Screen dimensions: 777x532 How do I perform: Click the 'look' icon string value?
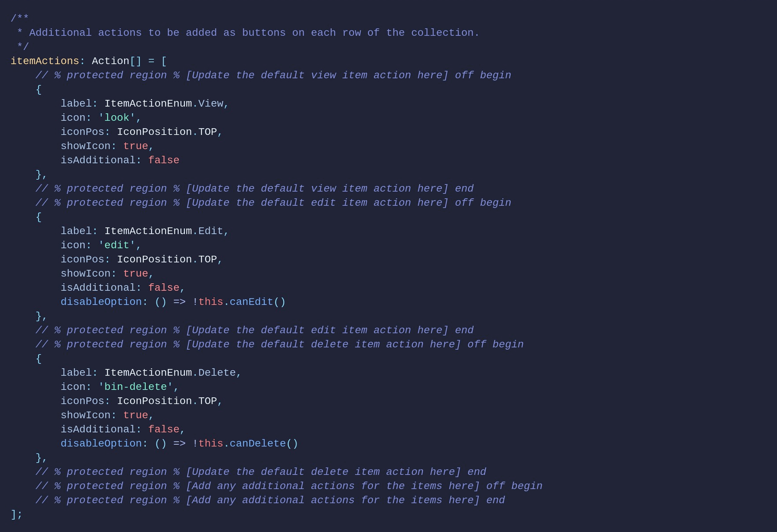[117, 118]
